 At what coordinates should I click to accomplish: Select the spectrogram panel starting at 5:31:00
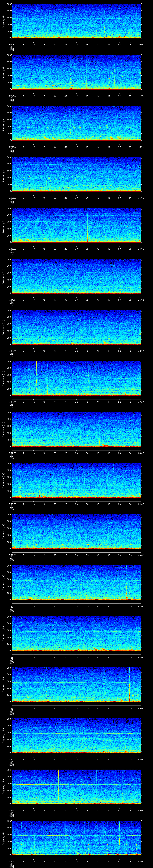pos(76,123)
